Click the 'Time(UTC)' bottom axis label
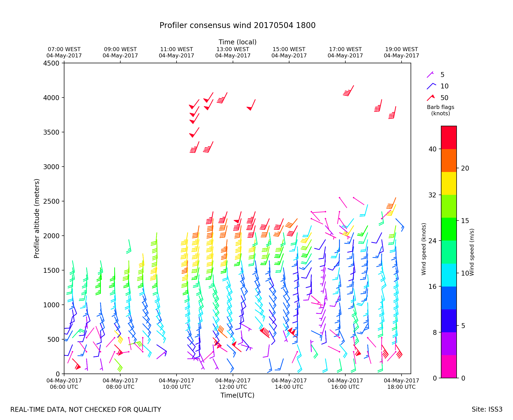The width and height of the screenshot is (513, 420). pos(237,395)
